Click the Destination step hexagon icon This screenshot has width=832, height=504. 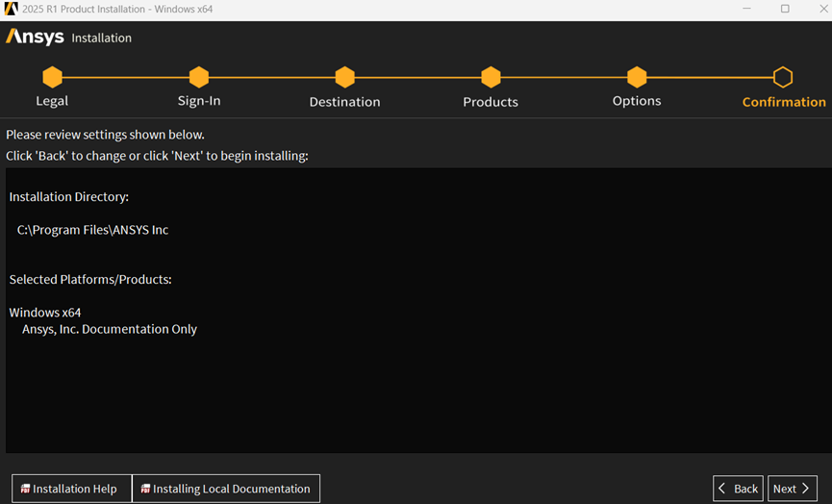(345, 78)
